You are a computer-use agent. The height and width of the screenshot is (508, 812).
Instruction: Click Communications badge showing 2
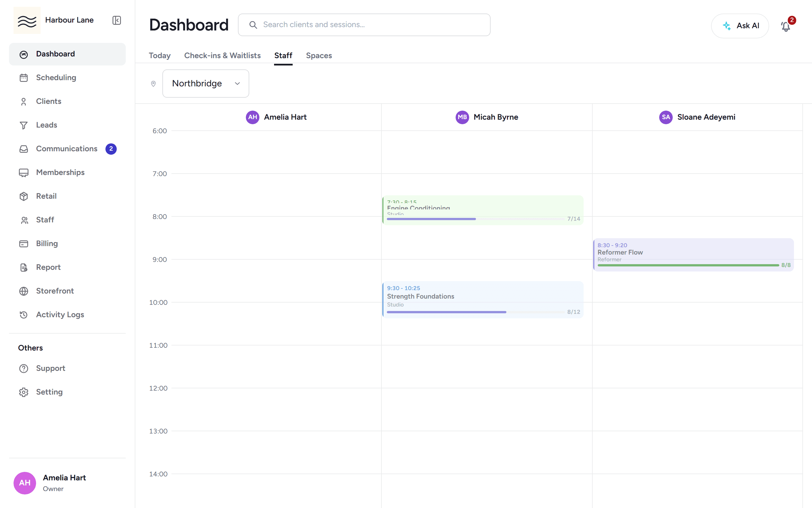point(111,149)
